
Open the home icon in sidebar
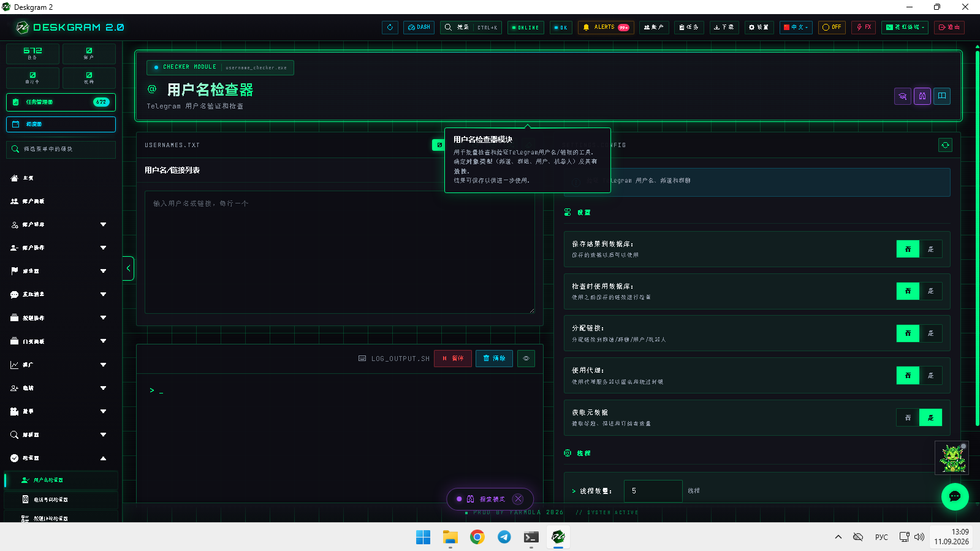point(15,178)
